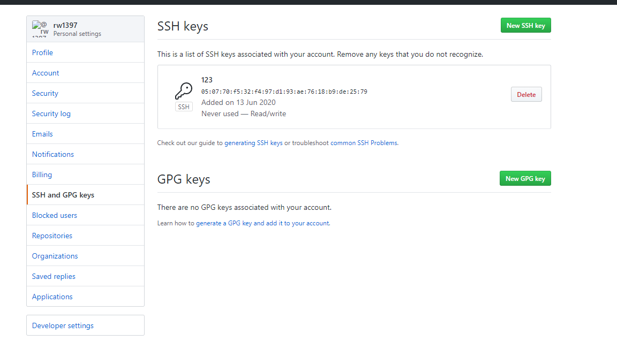Click the New GPG key button
Viewport: 617px width, 364px height.
(x=525, y=179)
